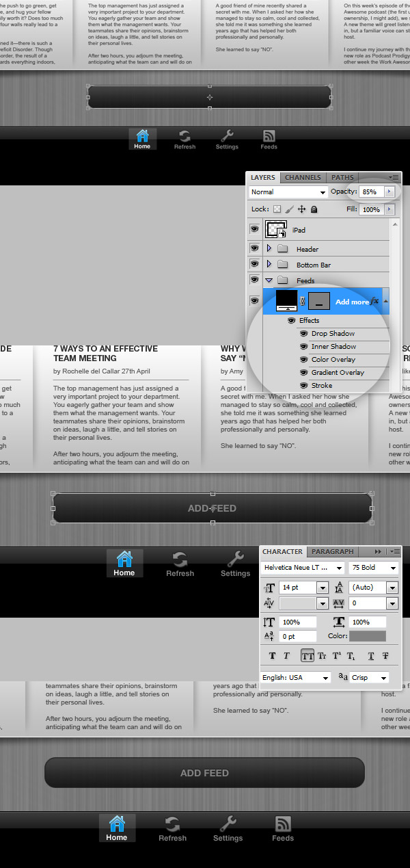The image size is (410, 868).
Task: Click the text Color swatch
Action: click(x=368, y=636)
